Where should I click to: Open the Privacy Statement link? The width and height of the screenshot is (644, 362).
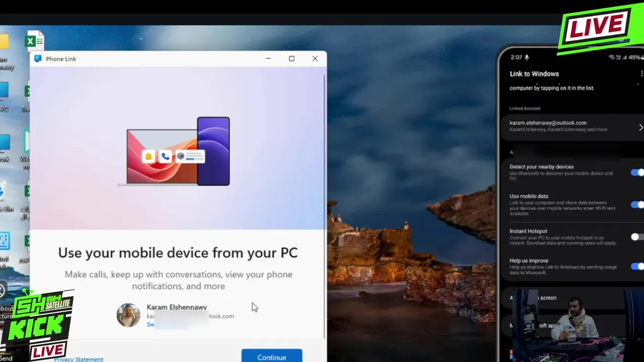click(79, 359)
